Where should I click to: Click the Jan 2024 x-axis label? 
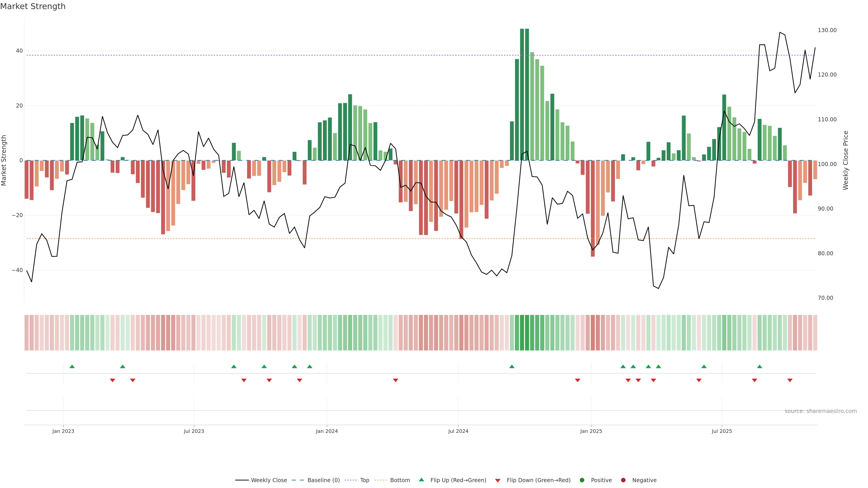coord(326,431)
